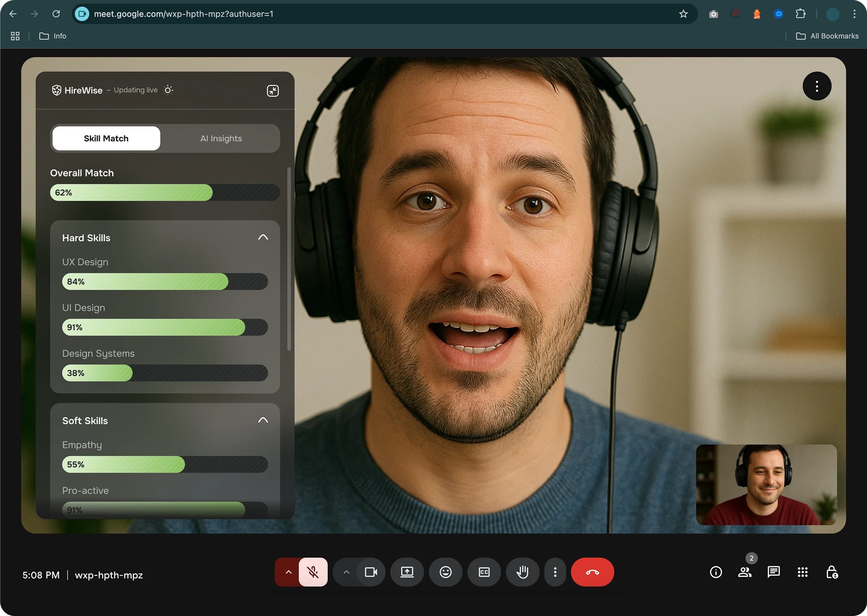The height and width of the screenshot is (616, 867).
Task: Show the participants list
Action: pos(744,572)
